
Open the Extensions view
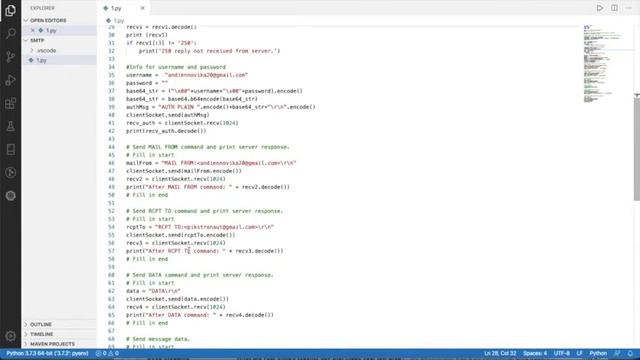(x=11, y=103)
